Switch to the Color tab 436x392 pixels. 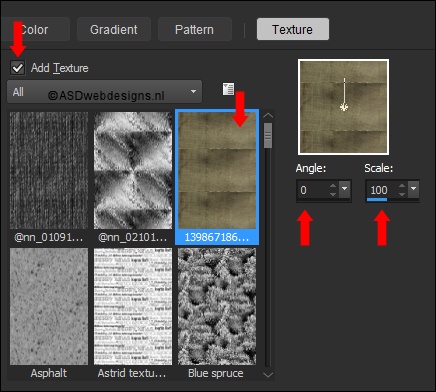(36, 29)
